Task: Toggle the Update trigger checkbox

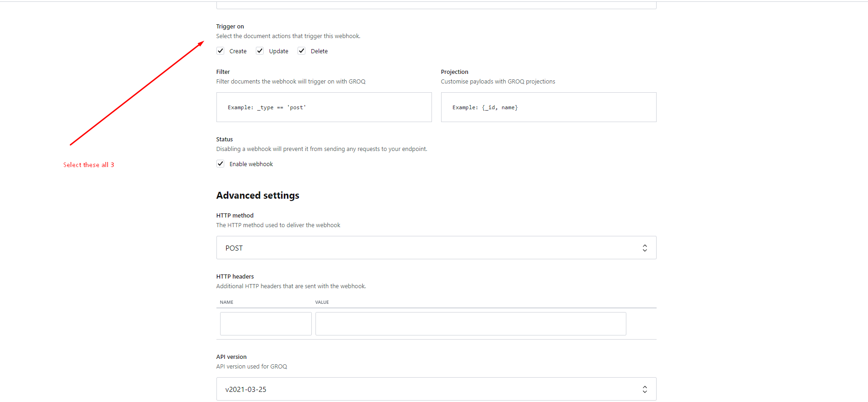Action: [260, 51]
